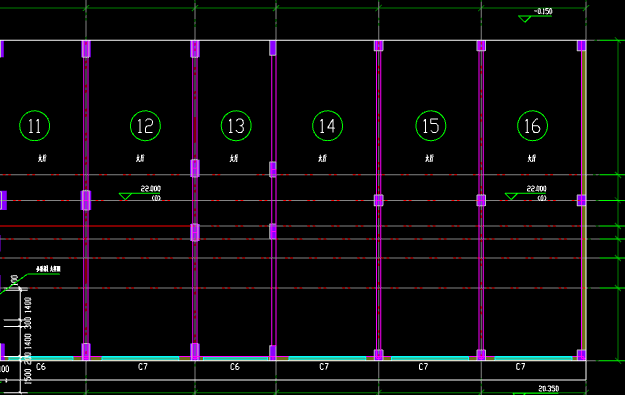The height and width of the screenshot is (395, 625).
Task: Pick the -0.150 elevation text at top
Action: [x=543, y=12]
